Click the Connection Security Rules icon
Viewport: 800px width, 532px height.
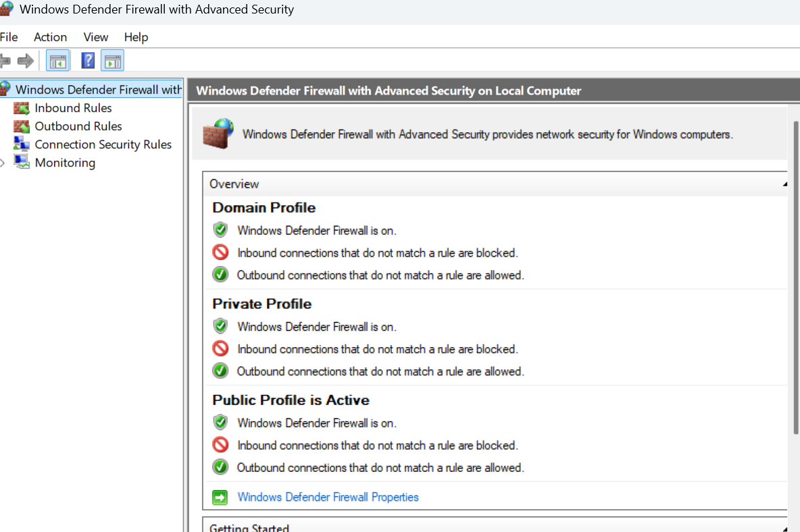pos(22,144)
